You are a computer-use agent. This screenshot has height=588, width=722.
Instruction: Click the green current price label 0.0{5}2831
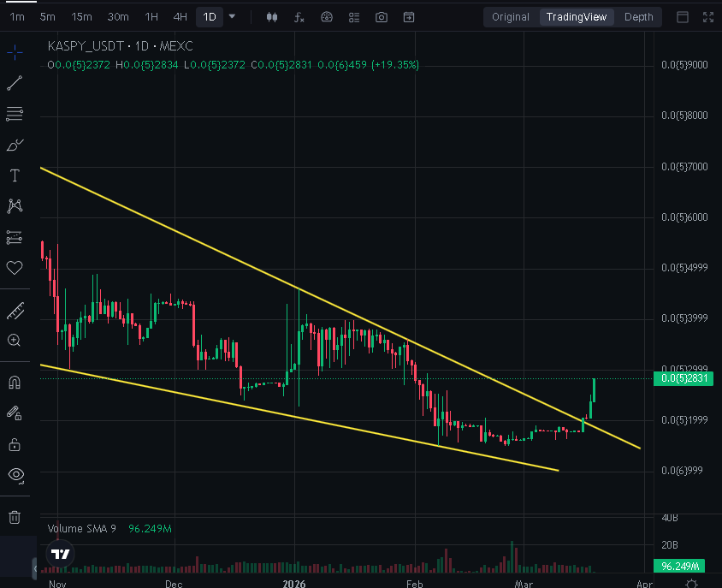click(684, 378)
